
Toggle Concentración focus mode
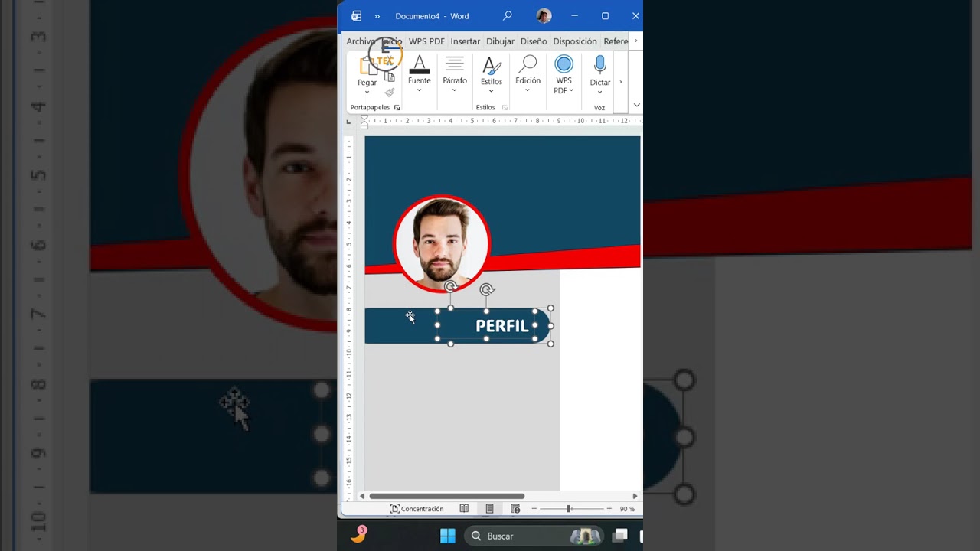(x=417, y=509)
